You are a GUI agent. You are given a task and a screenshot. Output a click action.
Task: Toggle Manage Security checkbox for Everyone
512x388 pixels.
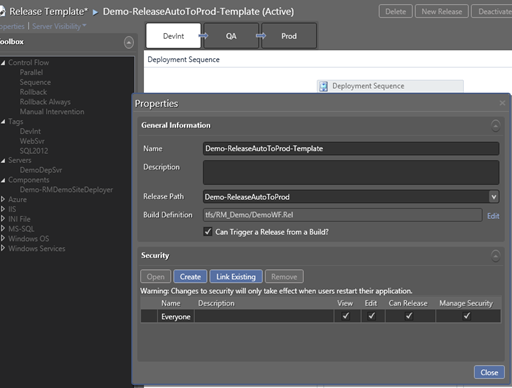coord(467,316)
